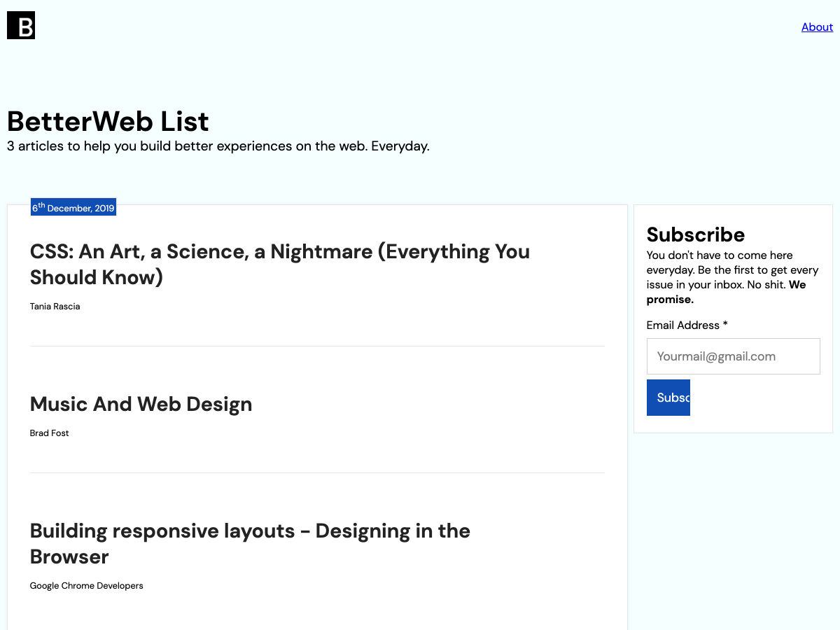Screen dimensions: 840x630
Task: Click author Google Chrome Developers
Action: pos(86,585)
